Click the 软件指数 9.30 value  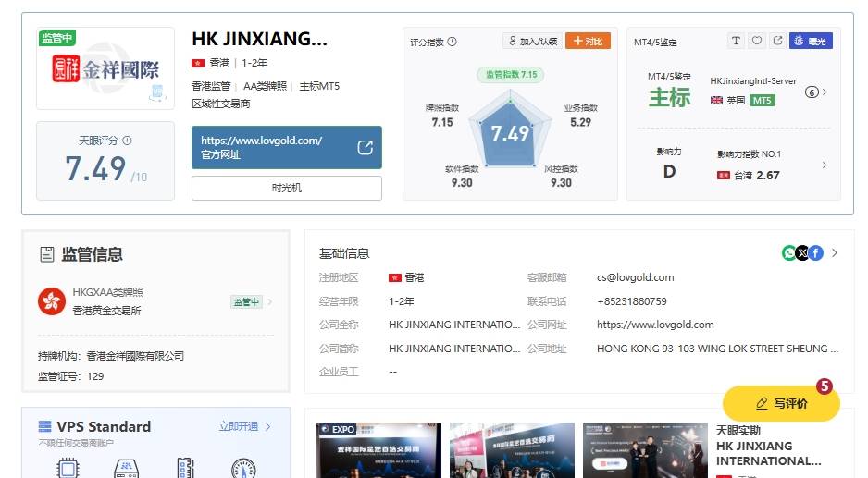tap(462, 182)
